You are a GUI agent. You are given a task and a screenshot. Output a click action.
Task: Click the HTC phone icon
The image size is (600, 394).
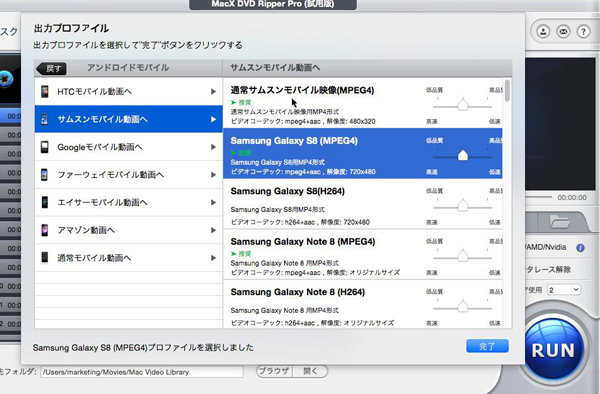coord(45,91)
